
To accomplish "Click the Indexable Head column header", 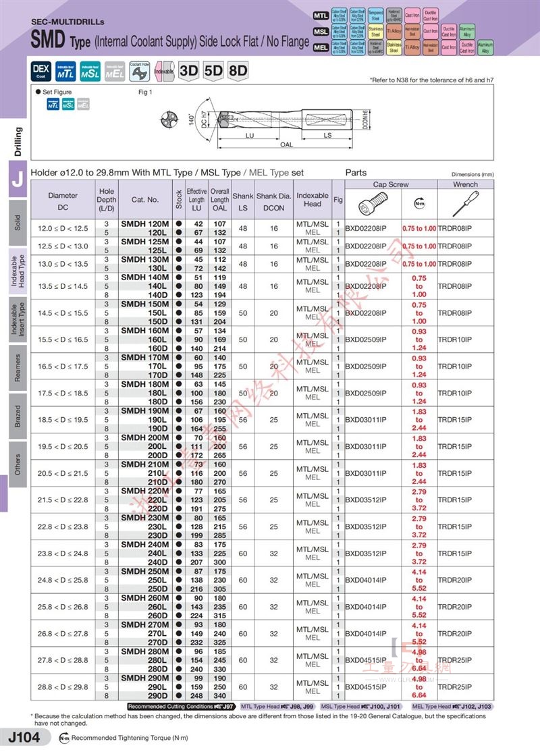I will [313, 200].
